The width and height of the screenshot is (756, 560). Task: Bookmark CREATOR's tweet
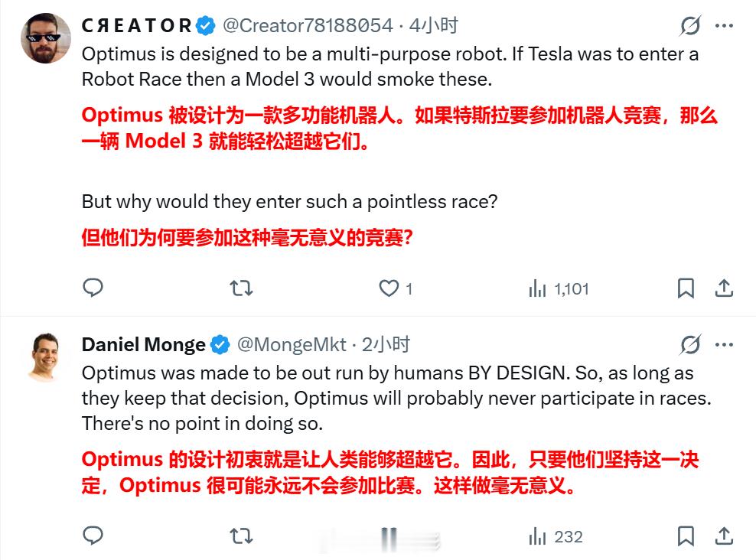coord(686,289)
